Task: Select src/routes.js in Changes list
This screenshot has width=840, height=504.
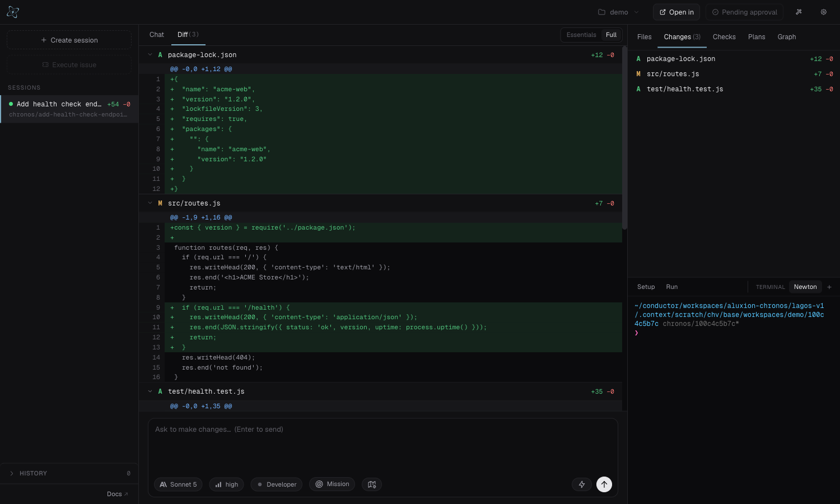Action: click(x=734, y=74)
